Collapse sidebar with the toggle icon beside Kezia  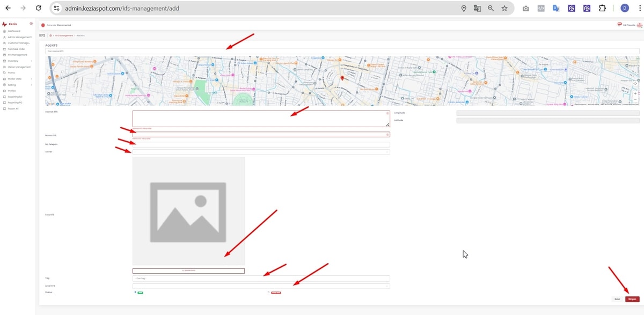(31, 24)
